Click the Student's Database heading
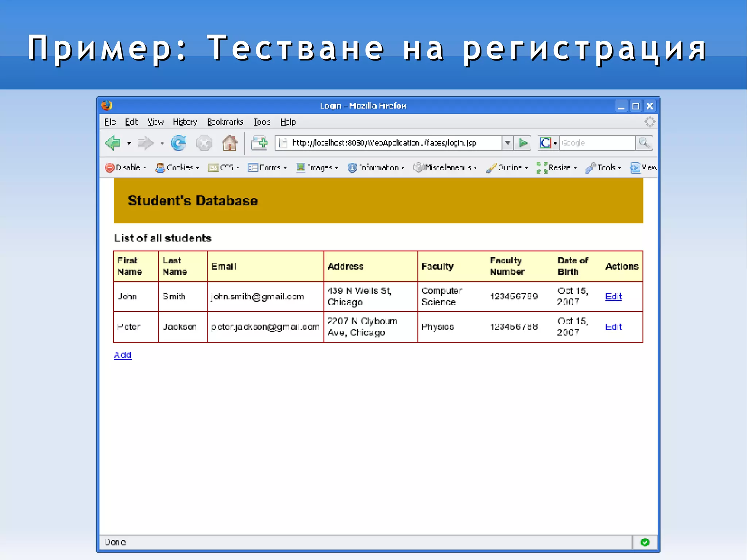Viewport: 747px width, 560px height. (193, 201)
